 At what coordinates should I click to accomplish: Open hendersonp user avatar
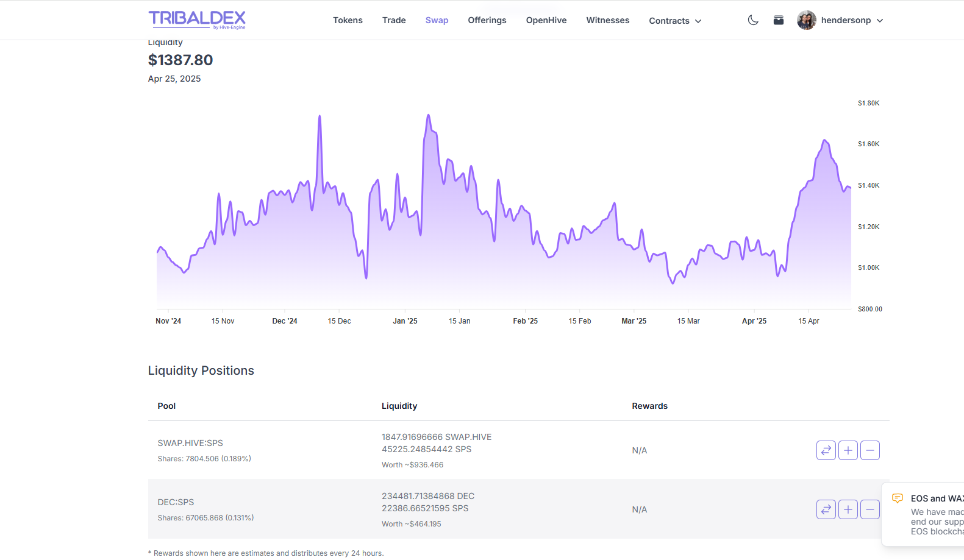[806, 20]
